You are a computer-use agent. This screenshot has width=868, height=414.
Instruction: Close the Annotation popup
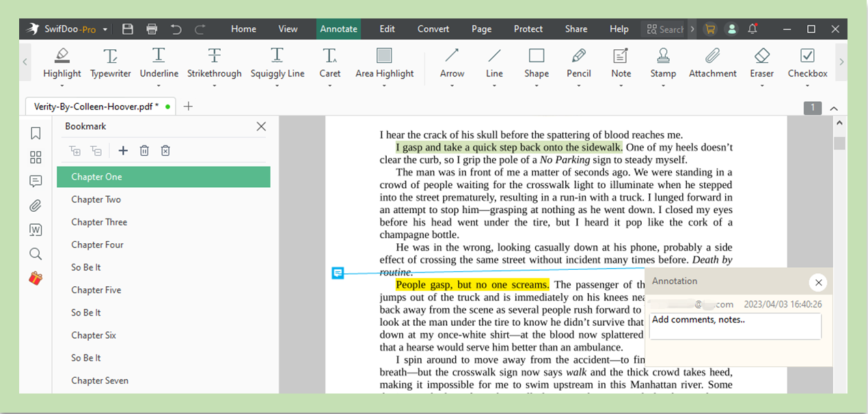click(818, 282)
